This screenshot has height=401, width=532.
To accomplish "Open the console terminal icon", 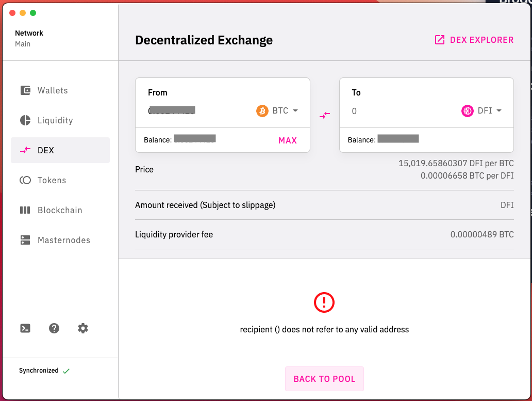I will [25, 328].
